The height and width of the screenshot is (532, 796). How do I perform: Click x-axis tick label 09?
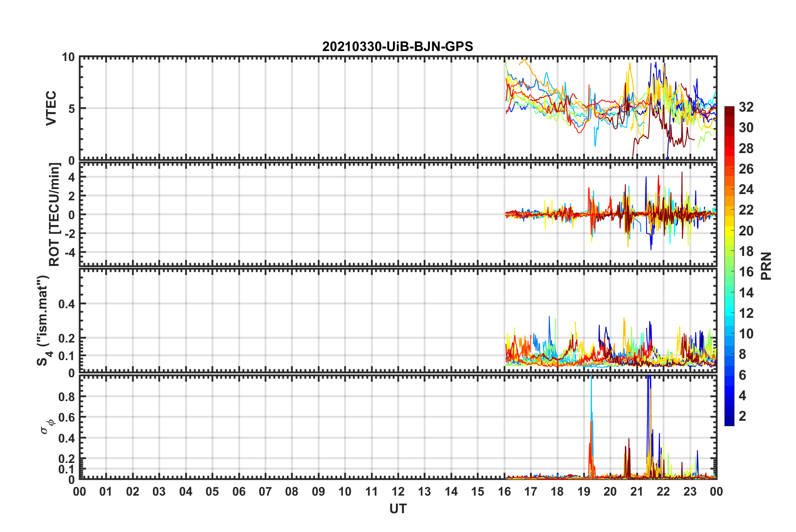click(x=318, y=491)
